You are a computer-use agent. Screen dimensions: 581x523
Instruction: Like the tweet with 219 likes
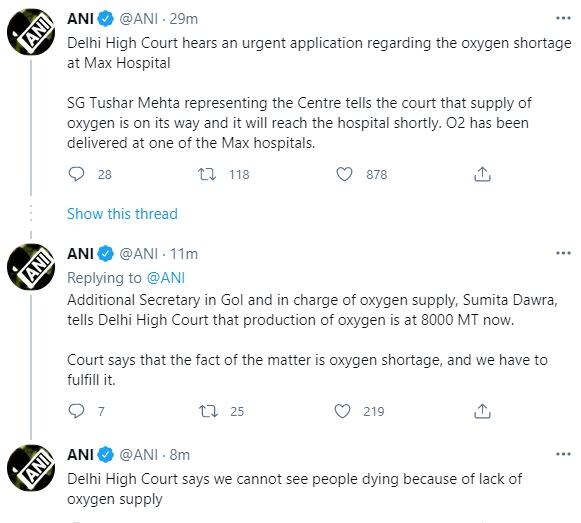342,411
